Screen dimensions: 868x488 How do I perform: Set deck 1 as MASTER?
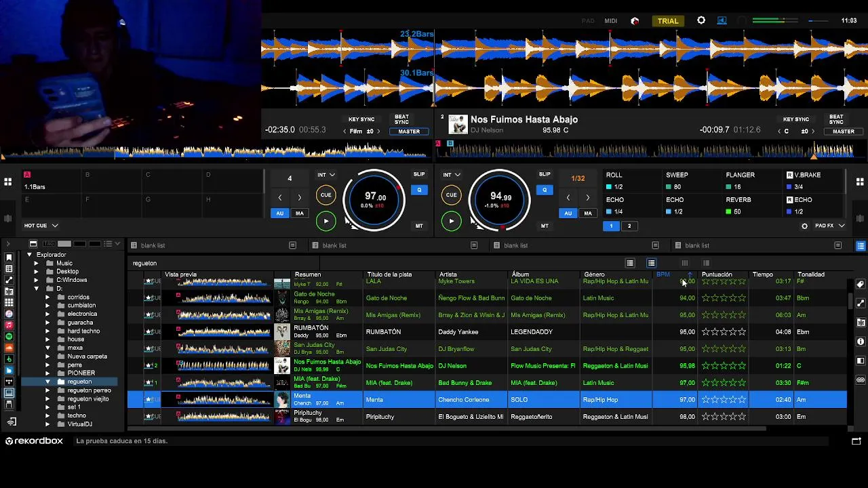[x=409, y=131]
